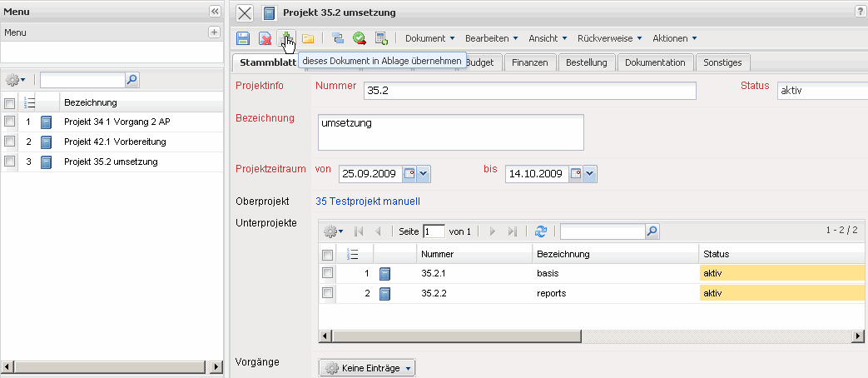Image resolution: width=868 pixels, height=378 pixels.
Task: Open calendar picker for 'von' date
Action: (409, 174)
